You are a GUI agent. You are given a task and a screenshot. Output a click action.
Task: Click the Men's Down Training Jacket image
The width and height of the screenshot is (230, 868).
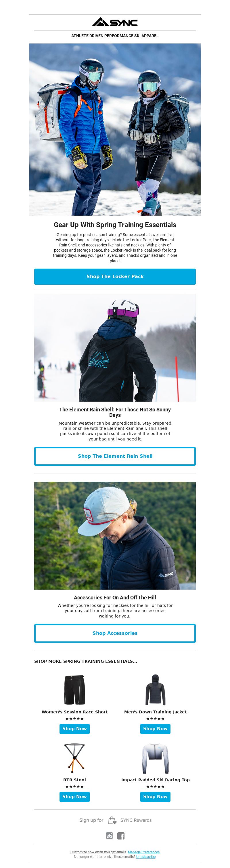pyautogui.click(x=155, y=690)
